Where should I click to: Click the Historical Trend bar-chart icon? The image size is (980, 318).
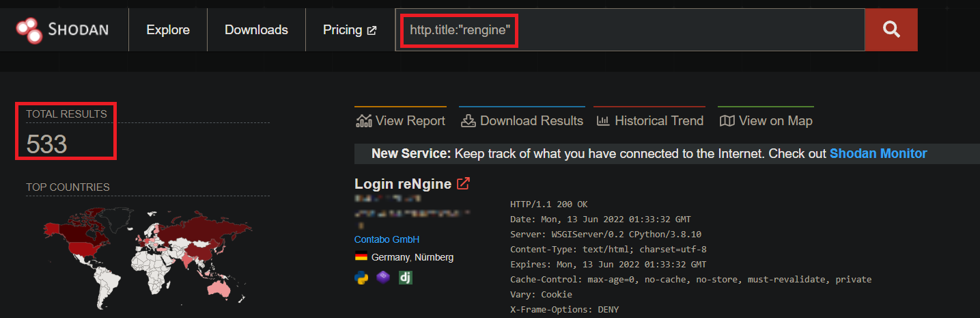tap(603, 121)
